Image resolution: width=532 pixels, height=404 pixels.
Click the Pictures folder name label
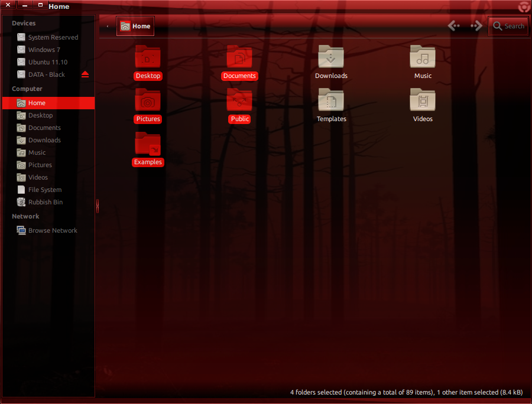click(148, 119)
